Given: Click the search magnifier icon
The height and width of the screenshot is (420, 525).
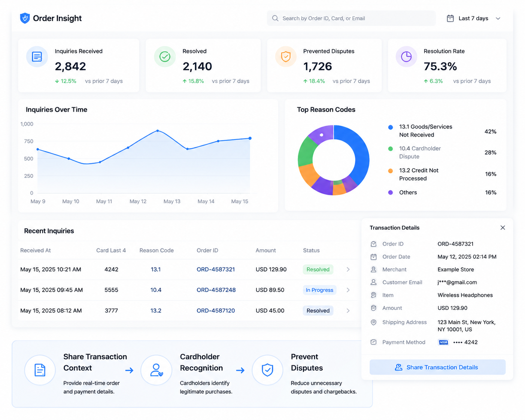Looking at the screenshot, I should pos(275,18).
